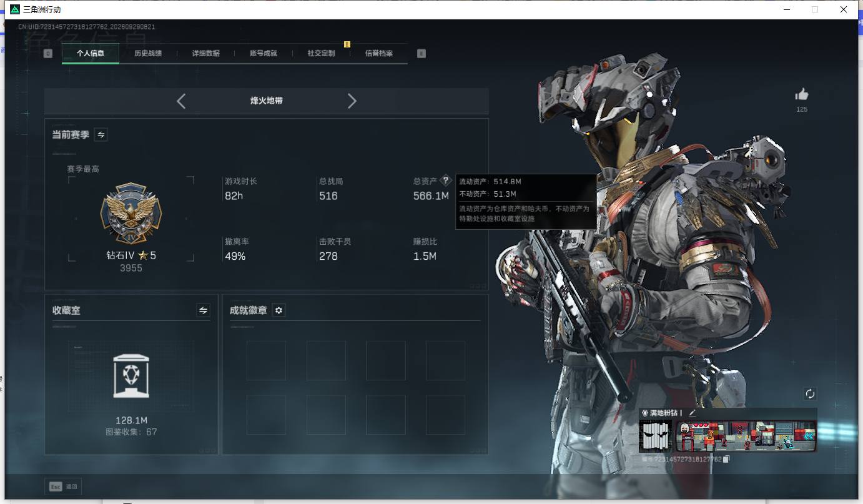Copy the player ID number icon
This screenshot has width=863, height=504.
pos(726,459)
